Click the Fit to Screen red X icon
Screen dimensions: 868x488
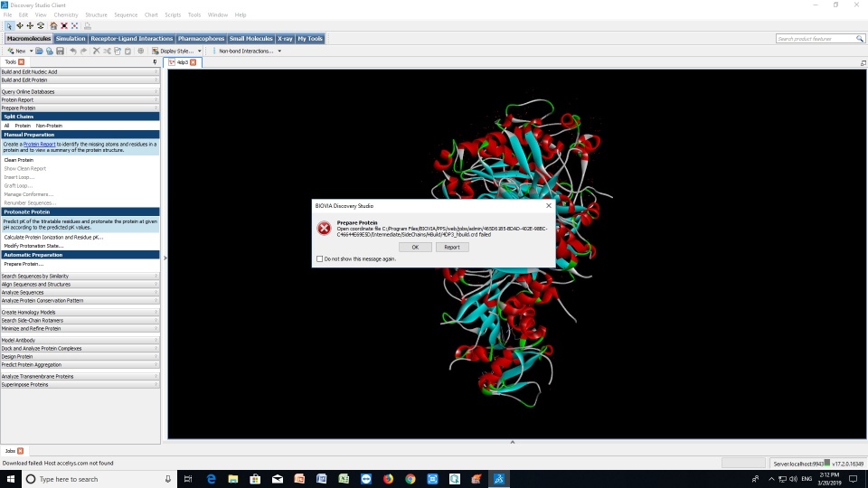point(64,26)
